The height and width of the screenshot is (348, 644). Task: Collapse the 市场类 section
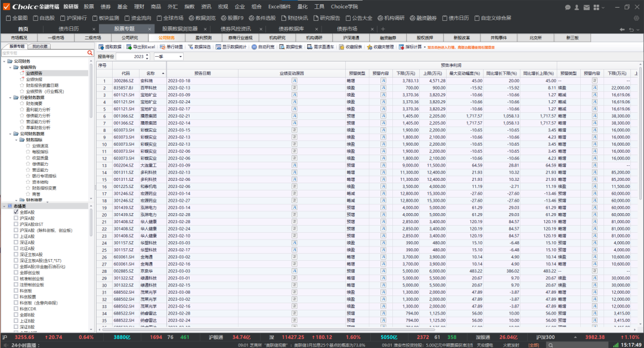click(5, 206)
